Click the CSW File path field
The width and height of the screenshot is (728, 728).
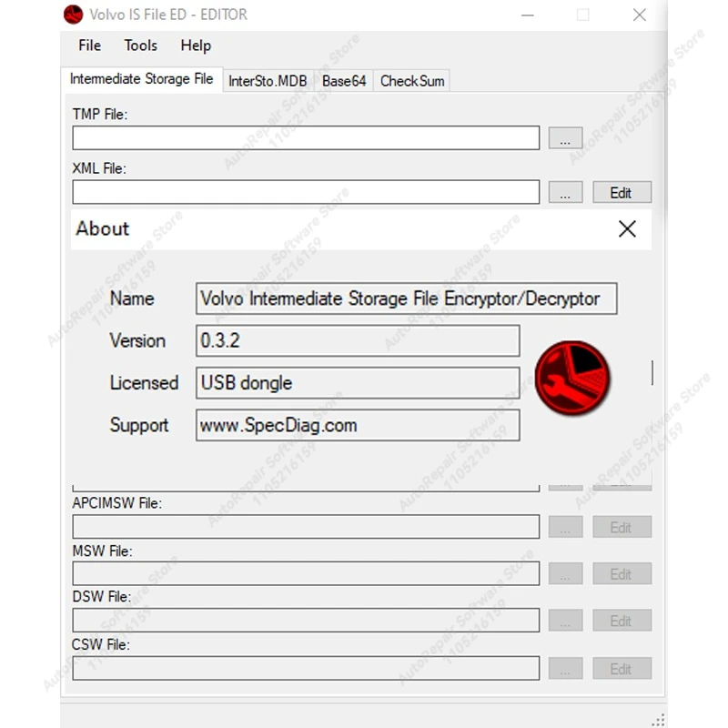pyautogui.click(x=306, y=668)
